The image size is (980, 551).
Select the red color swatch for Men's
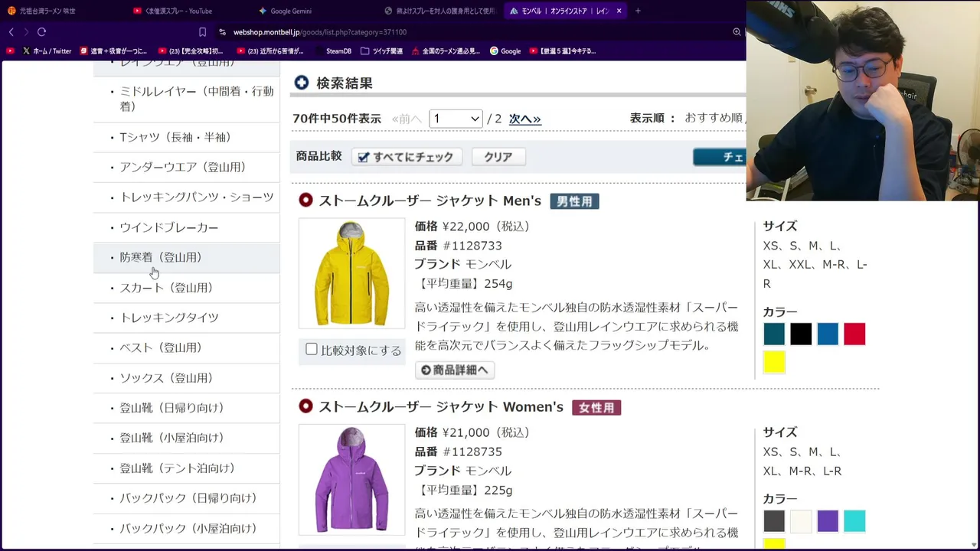coord(854,334)
